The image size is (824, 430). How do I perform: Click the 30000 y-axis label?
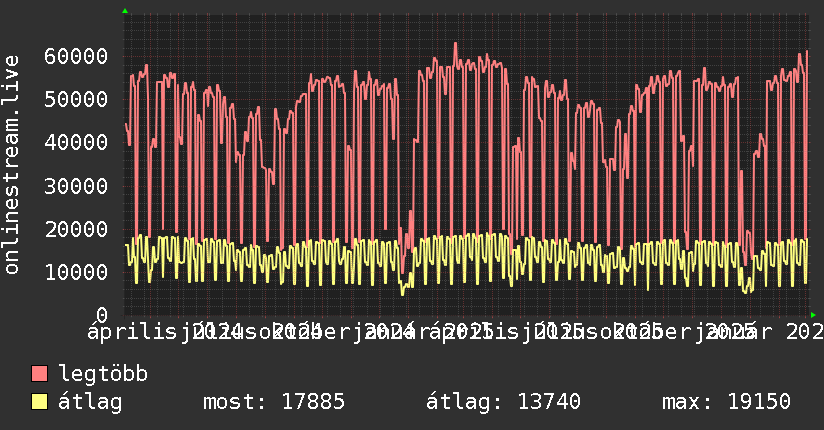coord(76,186)
